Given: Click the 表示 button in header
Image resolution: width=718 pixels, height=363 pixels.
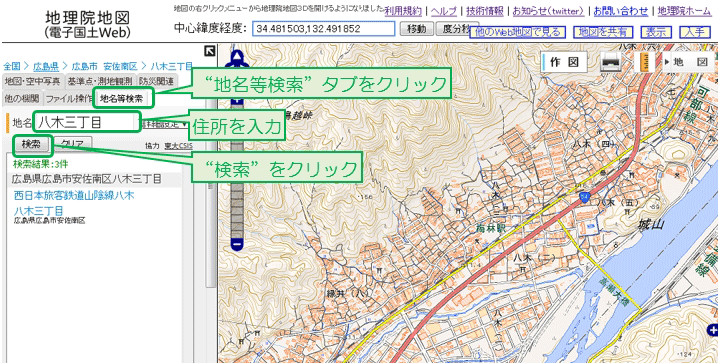Looking at the screenshot, I should click(656, 32).
